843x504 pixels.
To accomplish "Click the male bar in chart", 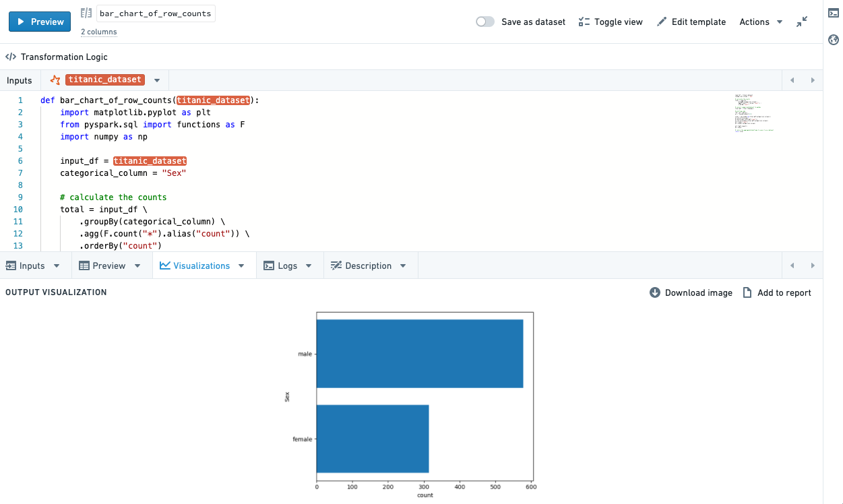I will [420, 354].
